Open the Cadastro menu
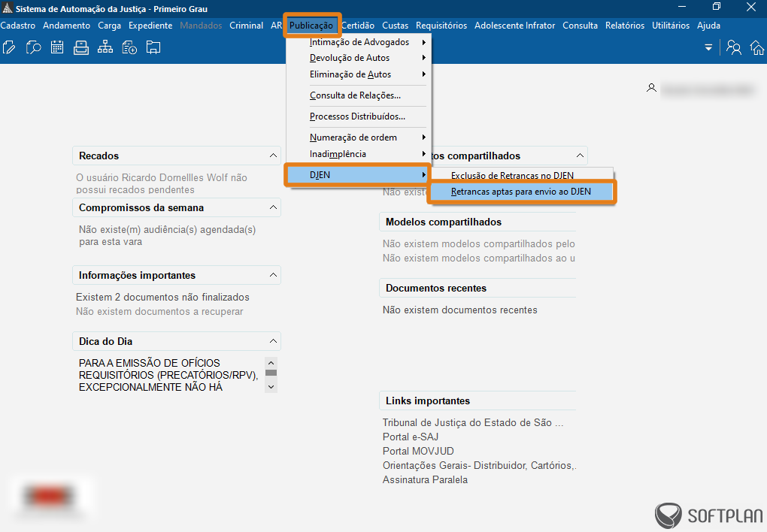 click(18, 26)
